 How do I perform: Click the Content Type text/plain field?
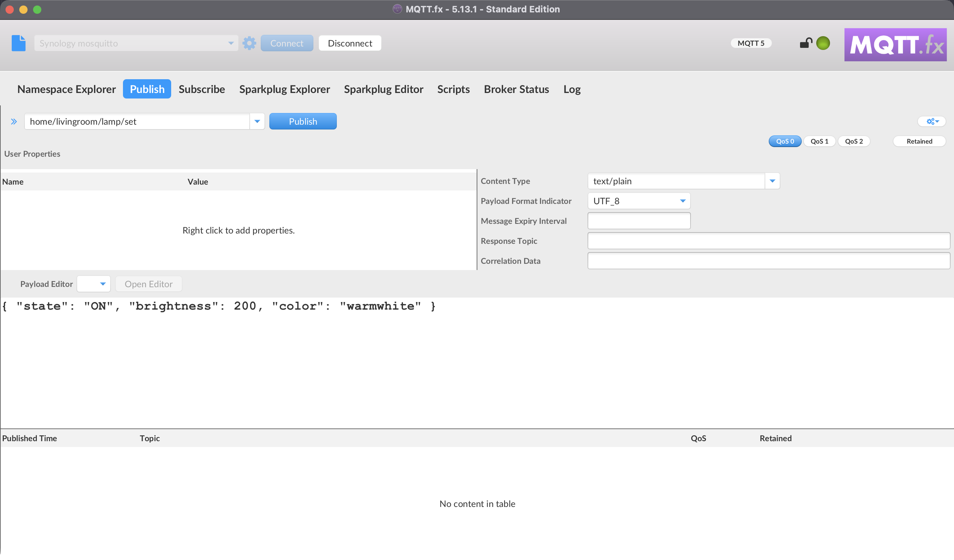click(x=676, y=181)
